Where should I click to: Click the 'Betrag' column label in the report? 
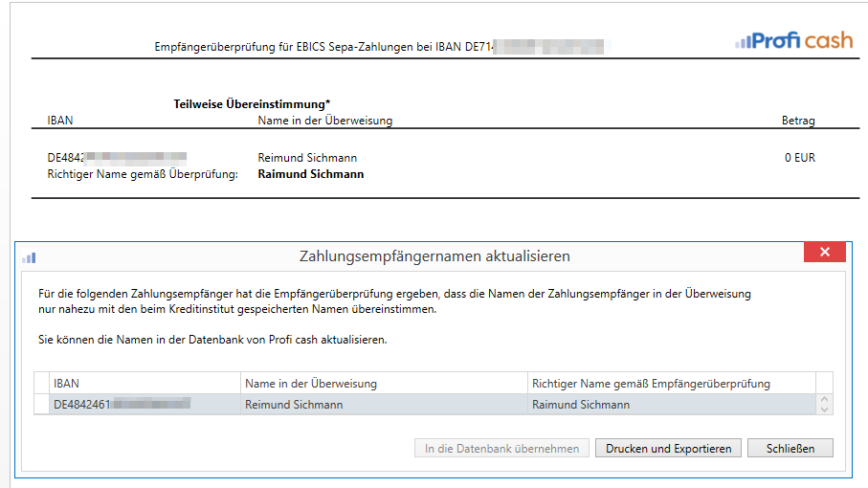[798, 121]
